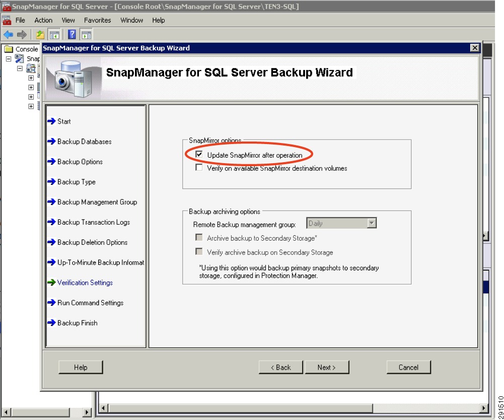Click left arrow of console tree scrollbar
Screen dimensions: 504x420
pyautogui.click(x=6, y=411)
